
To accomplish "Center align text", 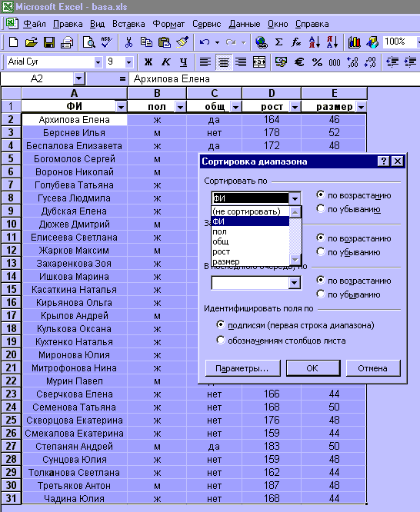I will [x=224, y=62].
